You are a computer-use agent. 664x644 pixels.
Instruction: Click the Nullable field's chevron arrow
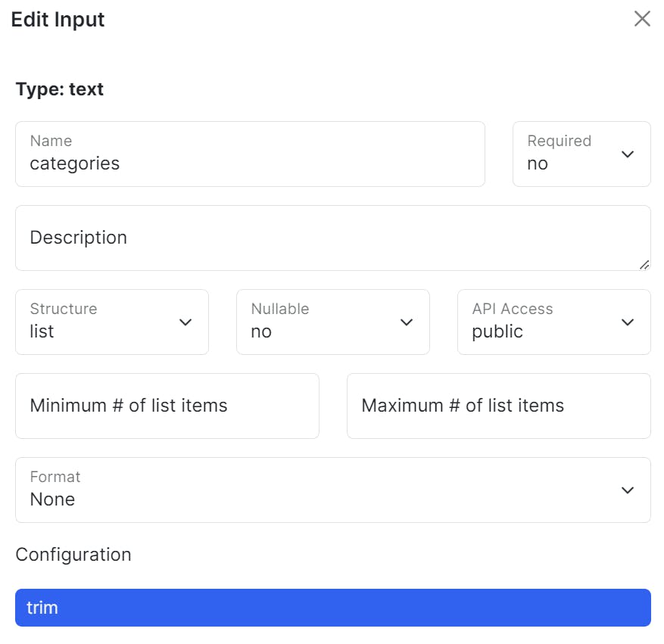407,322
